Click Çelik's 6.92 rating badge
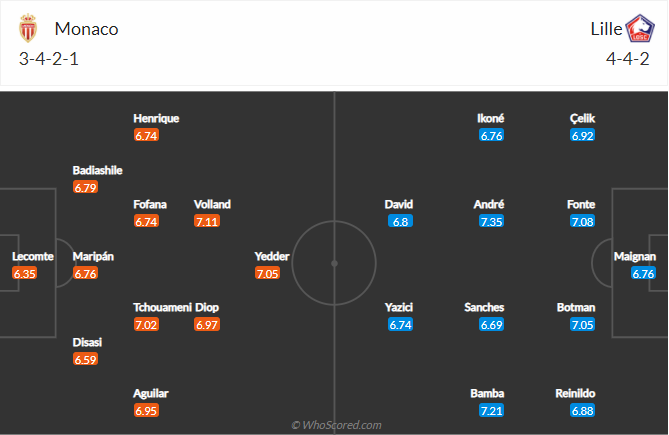The height and width of the screenshot is (435, 669). tap(581, 135)
